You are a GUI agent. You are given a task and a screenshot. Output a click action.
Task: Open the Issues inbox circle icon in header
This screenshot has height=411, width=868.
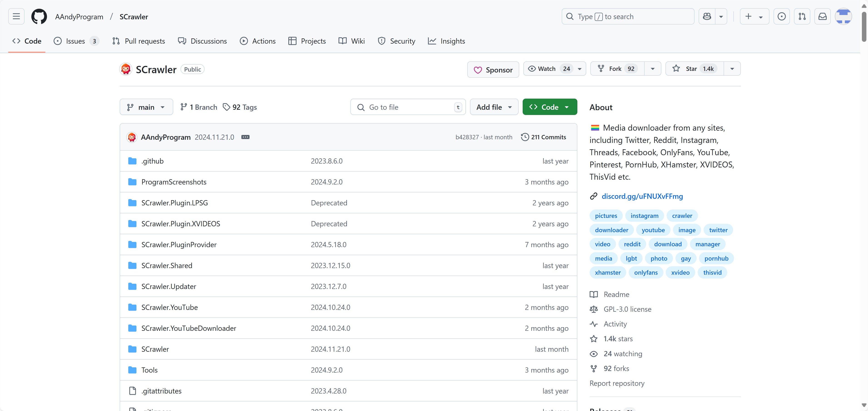[x=782, y=17]
